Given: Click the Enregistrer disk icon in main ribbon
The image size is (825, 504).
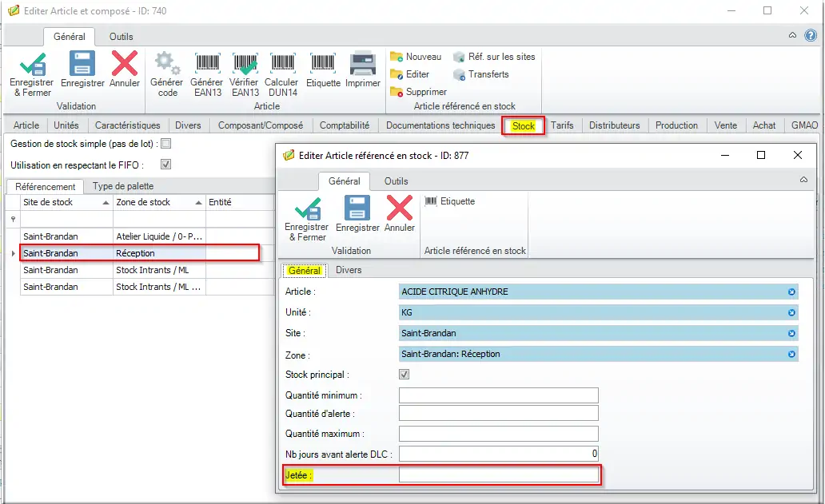Looking at the screenshot, I should tap(82, 64).
